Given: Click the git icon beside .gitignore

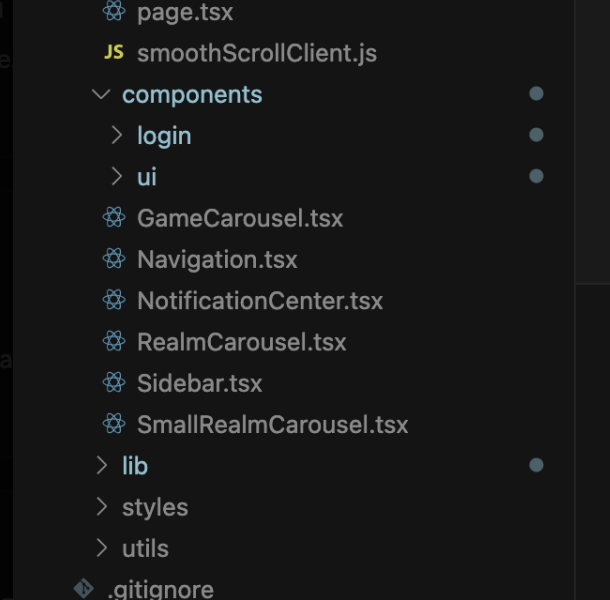Looking at the screenshot, I should coord(84,588).
